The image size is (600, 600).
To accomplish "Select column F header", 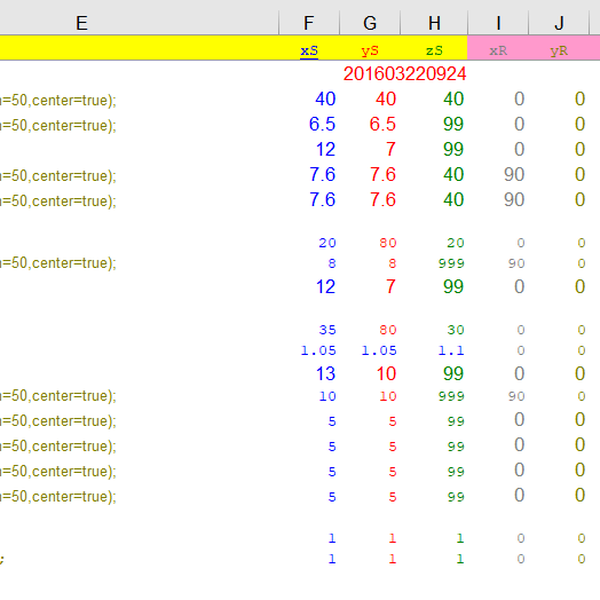I will point(309,23).
